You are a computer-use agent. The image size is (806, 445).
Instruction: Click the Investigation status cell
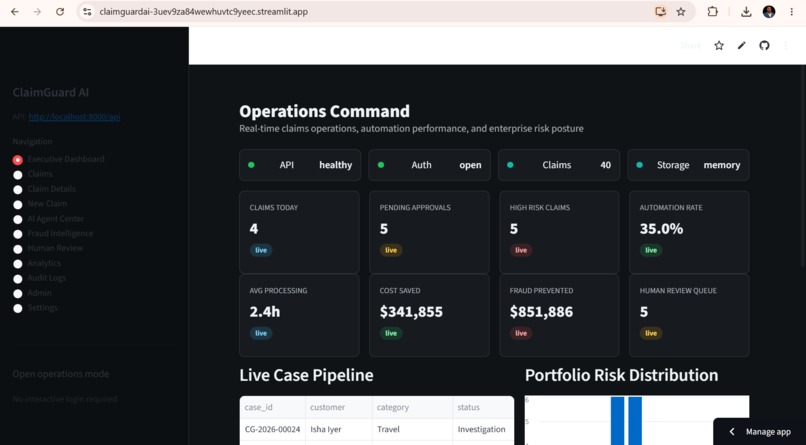(483, 429)
